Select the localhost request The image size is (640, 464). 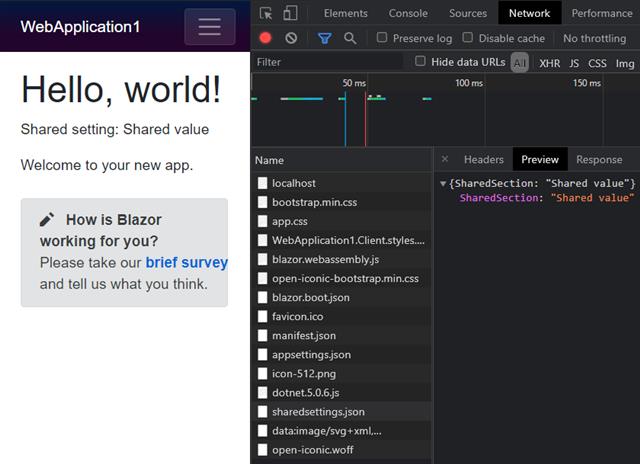pyautogui.click(x=342, y=183)
